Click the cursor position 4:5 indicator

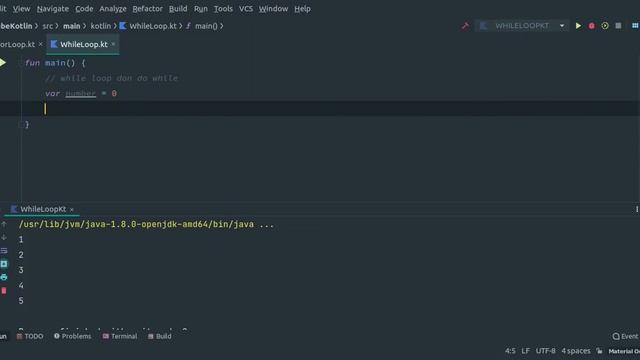pos(510,351)
